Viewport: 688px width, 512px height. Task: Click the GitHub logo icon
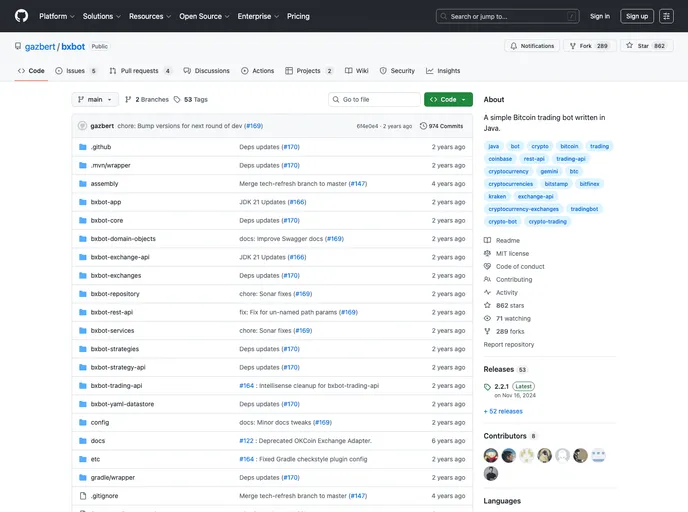21,16
